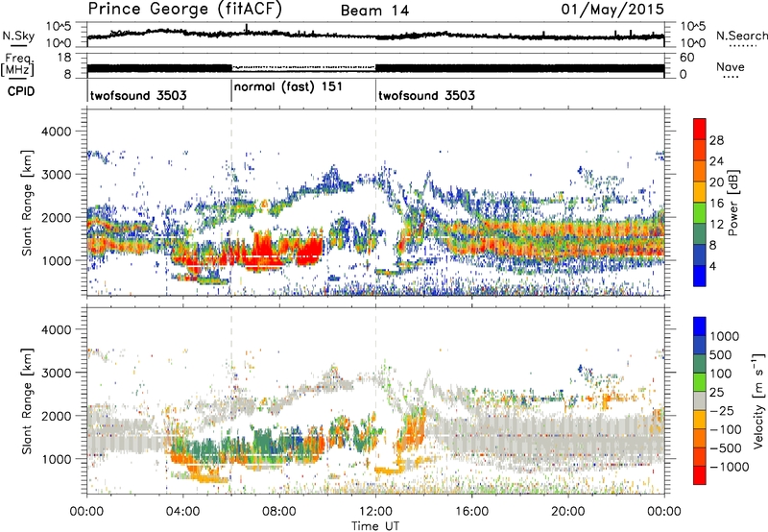This screenshot has height=532, width=768.
Task: Click the 'Beam 14' label
Action: click(374, 11)
